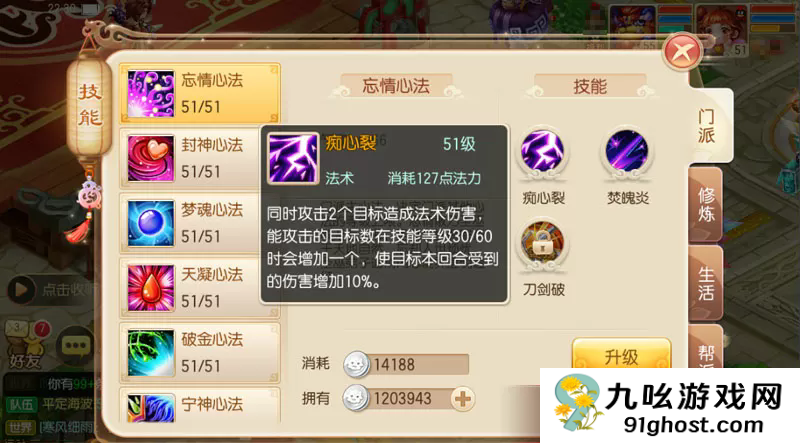
Task: Open the chat bubble icon
Action: coord(76,346)
